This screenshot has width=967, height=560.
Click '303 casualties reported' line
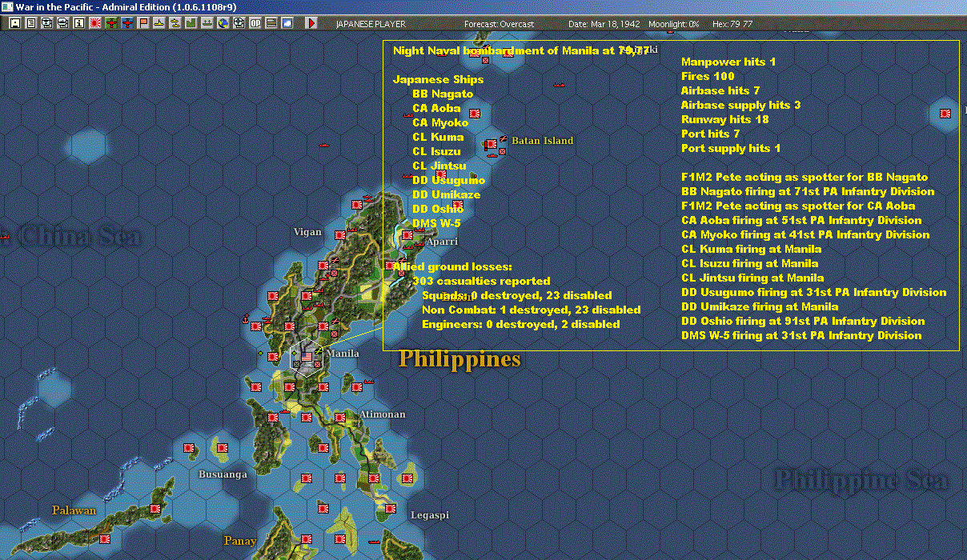(481, 281)
